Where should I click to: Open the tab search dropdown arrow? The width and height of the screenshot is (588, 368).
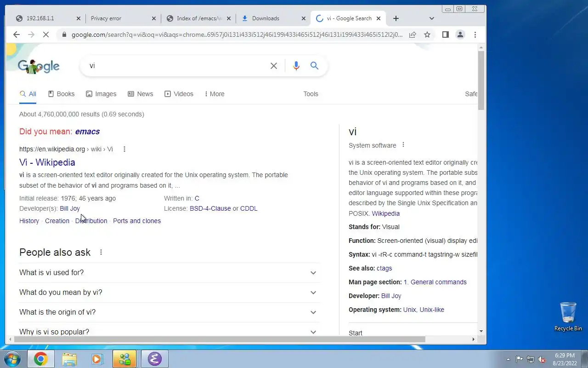pos(431,18)
